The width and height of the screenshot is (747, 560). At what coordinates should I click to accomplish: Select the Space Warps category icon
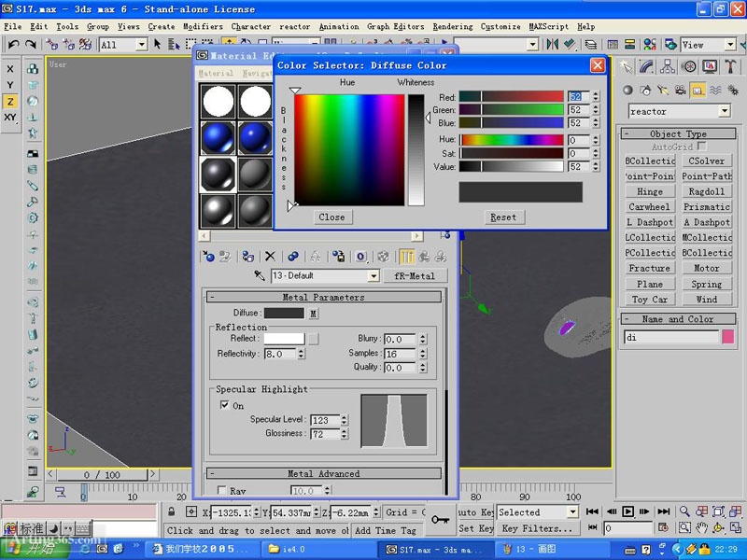click(x=715, y=90)
